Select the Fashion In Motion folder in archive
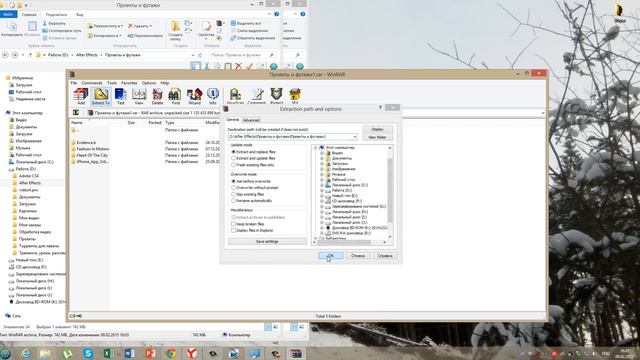This screenshot has height=360, width=640. click(x=93, y=149)
